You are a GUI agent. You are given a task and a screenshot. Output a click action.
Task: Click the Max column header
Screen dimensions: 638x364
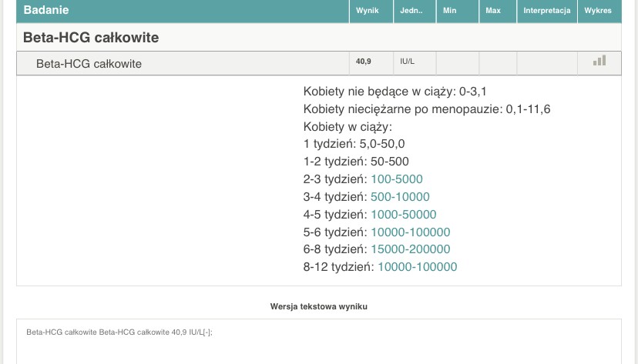point(493,11)
